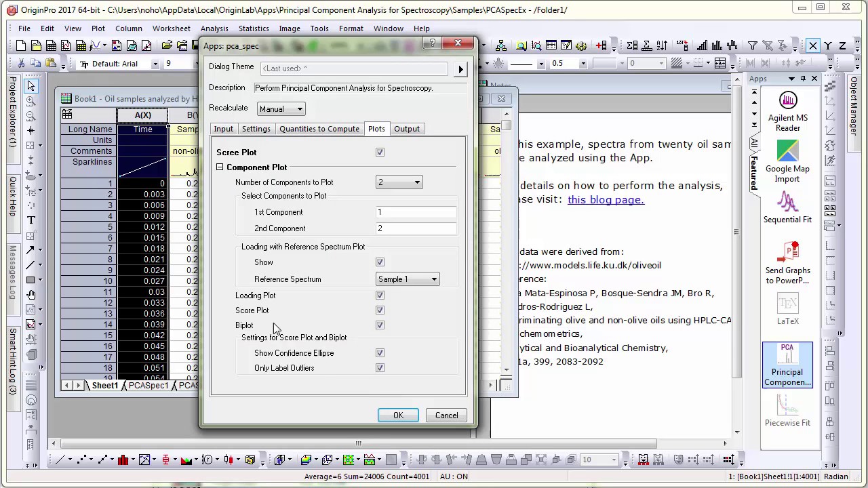
Task: Select column A(X) header
Action: point(142,115)
